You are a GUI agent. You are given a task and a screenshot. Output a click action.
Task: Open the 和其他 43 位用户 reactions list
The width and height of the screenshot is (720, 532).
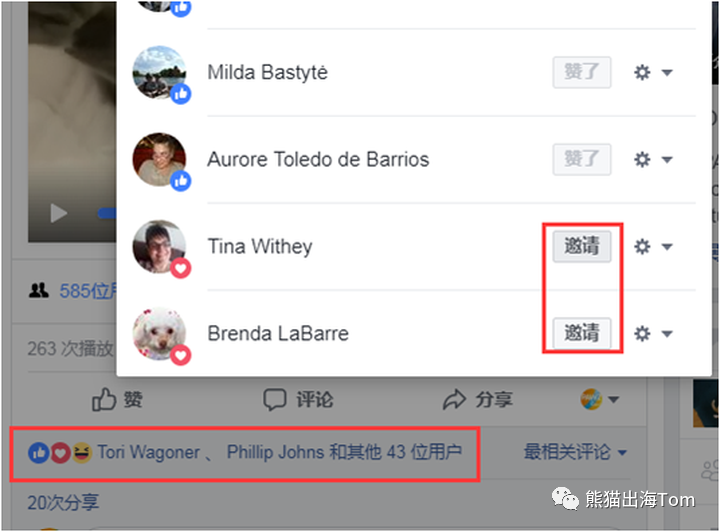click(395, 452)
